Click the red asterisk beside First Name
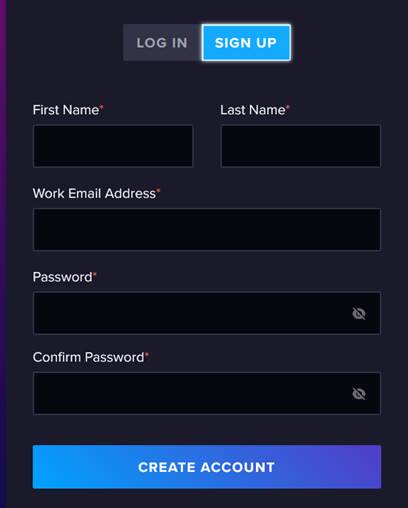 pyautogui.click(x=102, y=107)
